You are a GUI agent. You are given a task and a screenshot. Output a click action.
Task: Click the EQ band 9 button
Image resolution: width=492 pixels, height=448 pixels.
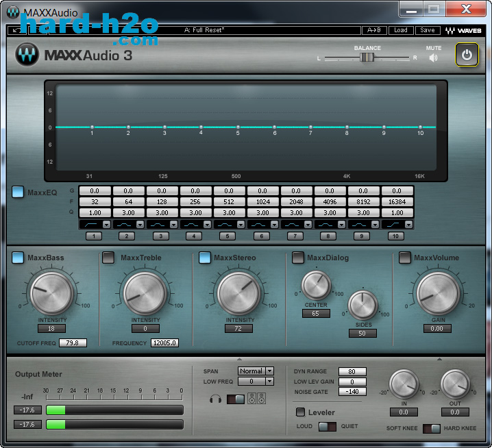[x=362, y=236]
